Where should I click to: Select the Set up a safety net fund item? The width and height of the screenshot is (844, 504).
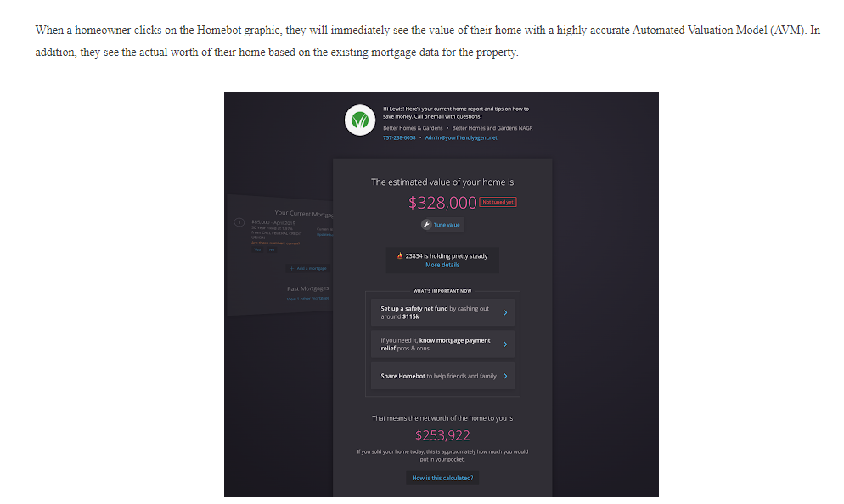(x=435, y=312)
